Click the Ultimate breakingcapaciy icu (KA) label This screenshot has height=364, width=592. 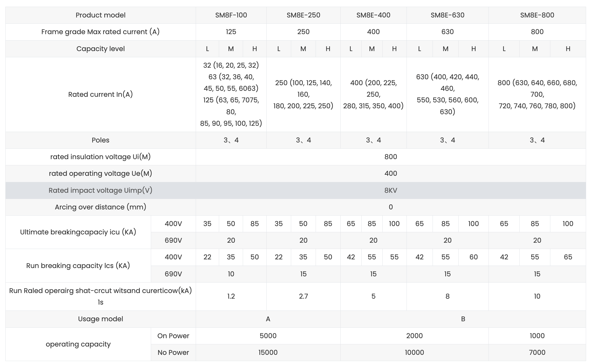click(x=78, y=232)
